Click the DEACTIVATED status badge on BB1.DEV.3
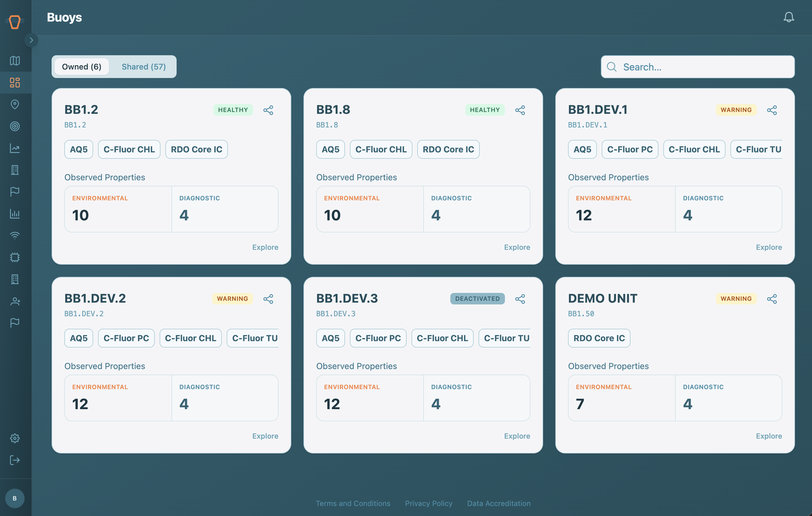The height and width of the screenshot is (516, 812). pyautogui.click(x=477, y=299)
